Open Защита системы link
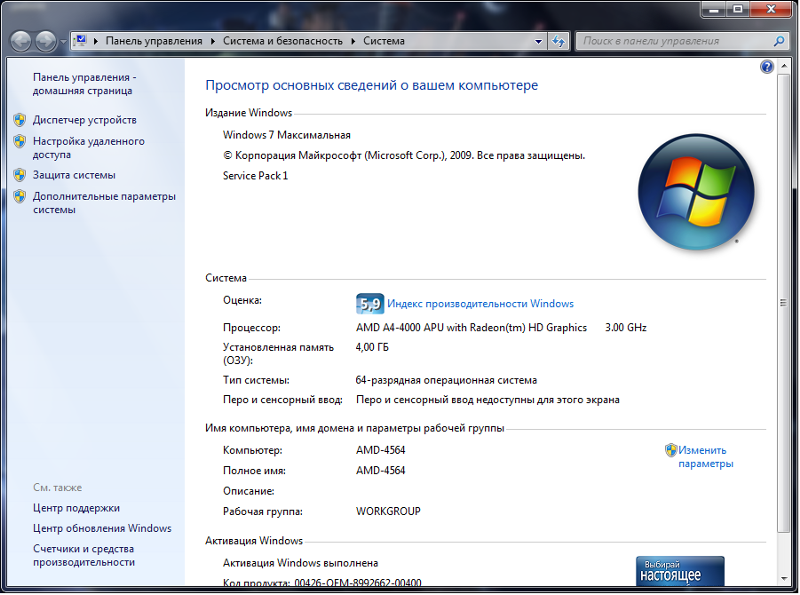The height and width of the screenshot is (595, 800). pyautogui.click(x=74, y=175)
